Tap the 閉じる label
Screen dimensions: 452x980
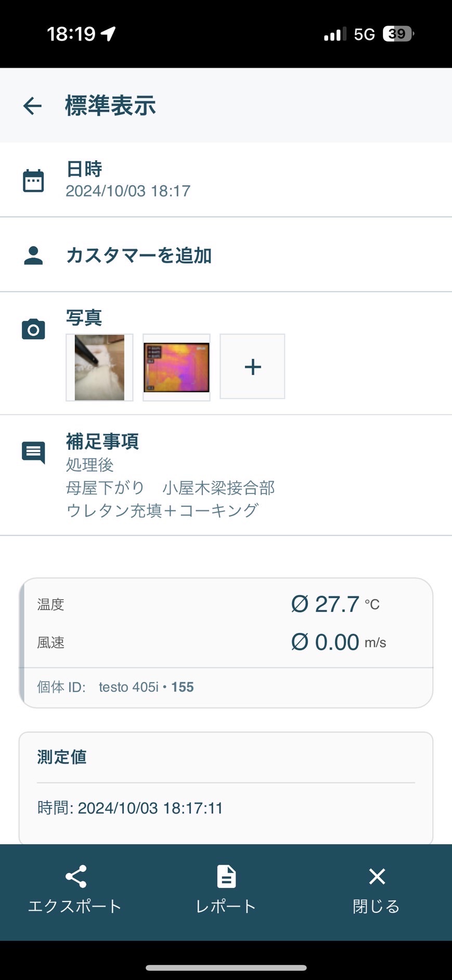[x=377, y=906]
